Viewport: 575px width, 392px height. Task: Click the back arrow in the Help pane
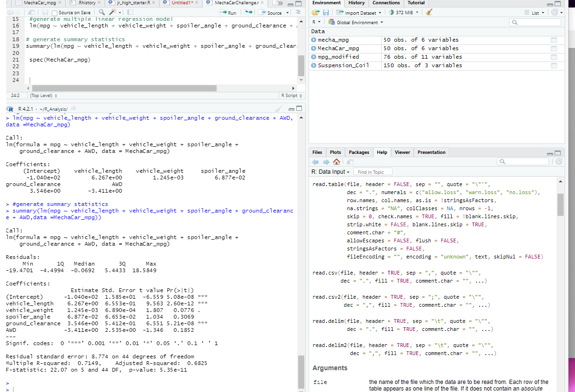(x=316, y=161)
